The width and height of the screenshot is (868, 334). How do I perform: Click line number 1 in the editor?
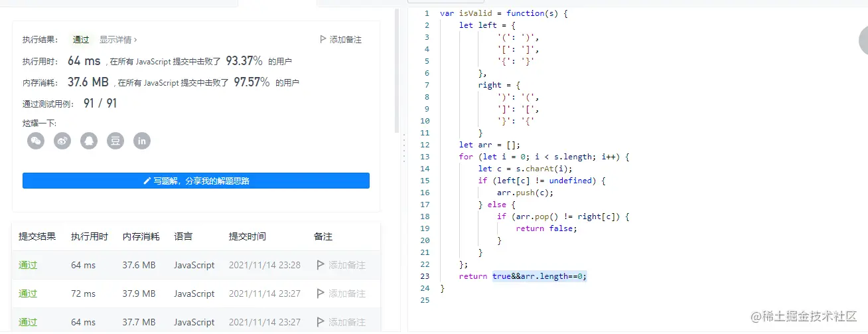(427, 13)
